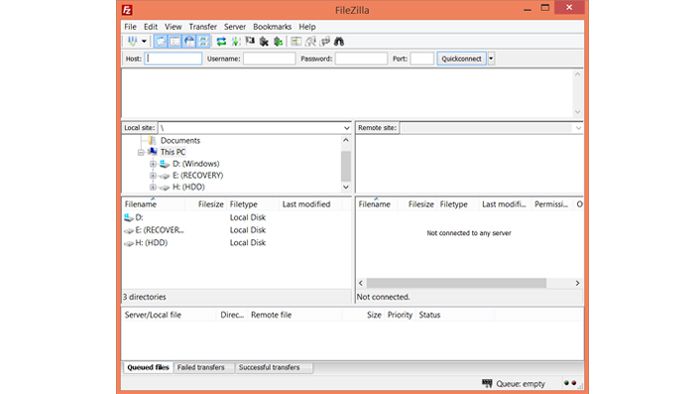Sort local list by Filename column

[x=154, y=204]
